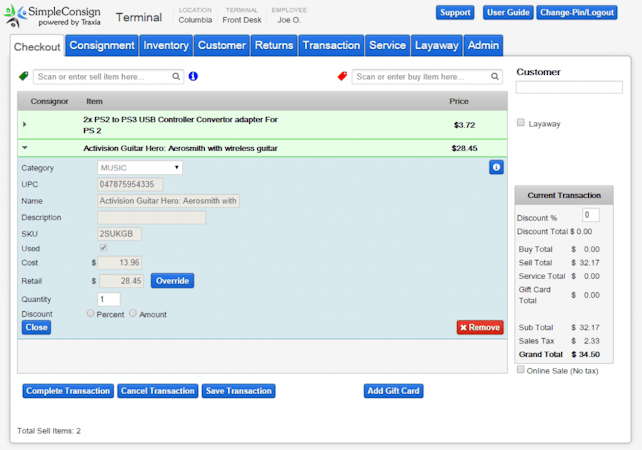Close the item details panel
The width and height of the screenshot is (642, 450).
36,328
